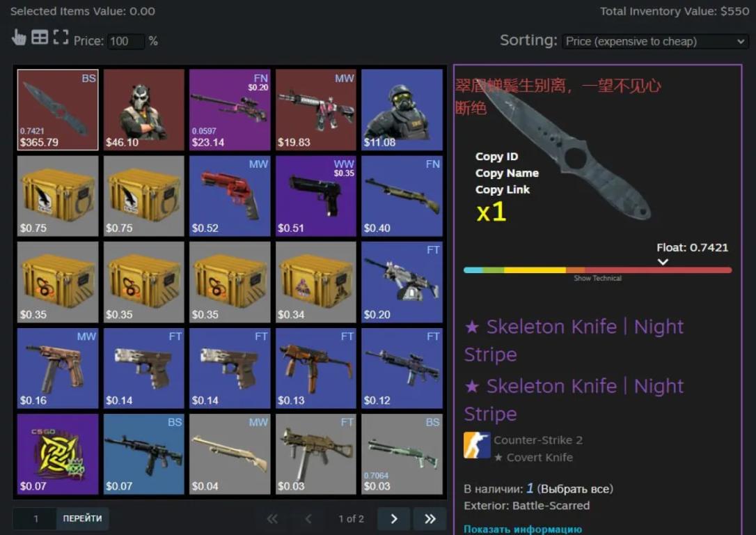Jump to last inventory page
Screen dimensions: 756x535
pyautogui.click(x=430, y=518)
